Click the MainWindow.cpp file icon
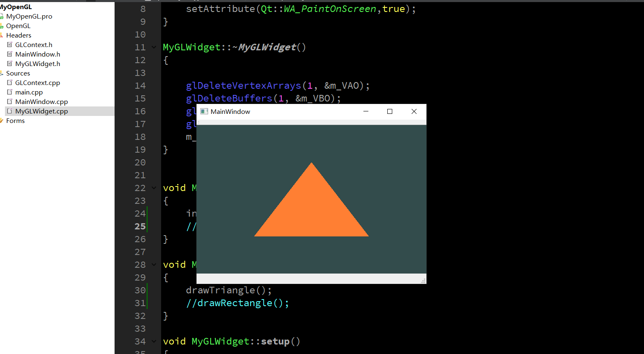The width and height of the screenshot is (644, 354). pos(9,101)
